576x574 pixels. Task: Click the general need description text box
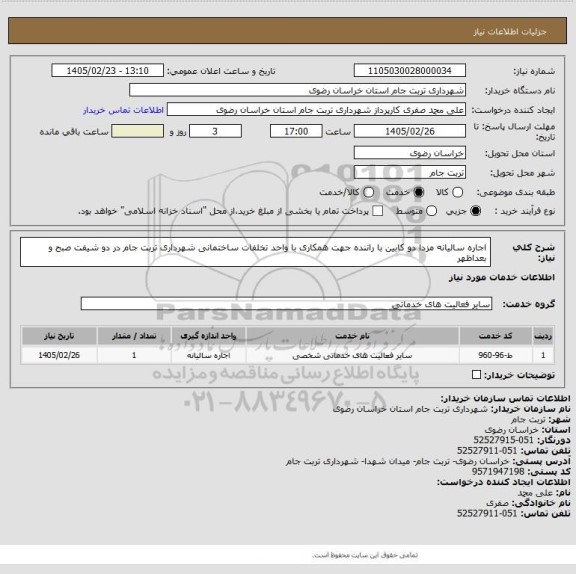coord(255,252)
